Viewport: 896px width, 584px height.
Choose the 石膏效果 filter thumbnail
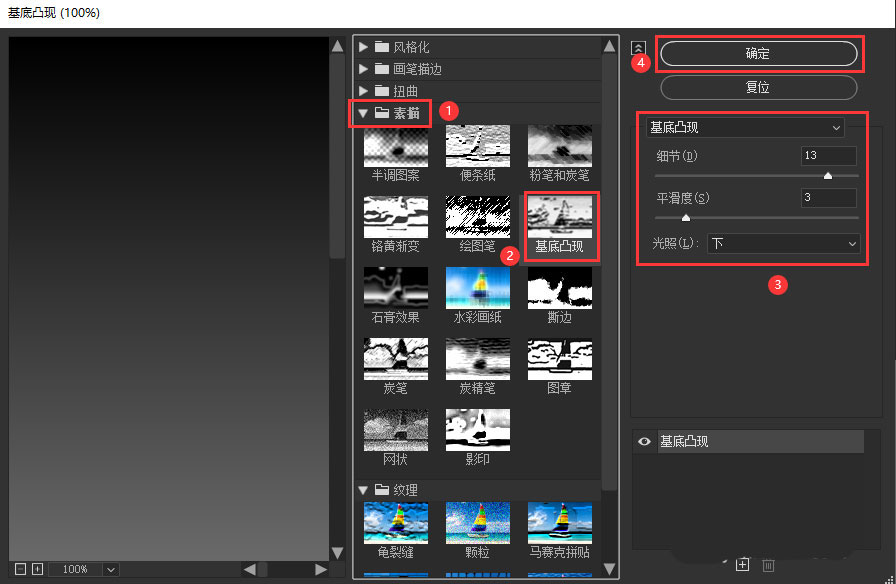395,288
